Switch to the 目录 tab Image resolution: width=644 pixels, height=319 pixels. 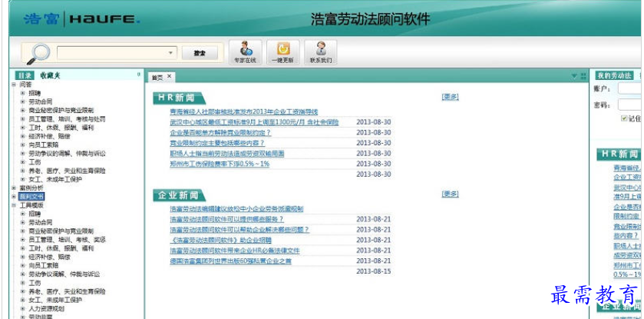25,75
